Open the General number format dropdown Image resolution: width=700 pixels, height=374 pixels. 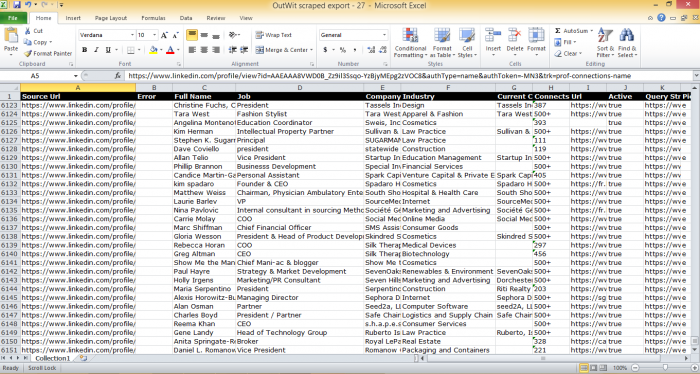[x=384, y=35]
